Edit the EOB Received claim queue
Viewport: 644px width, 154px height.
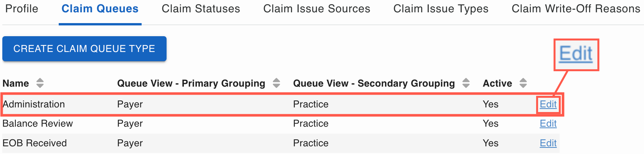(548, 143)
